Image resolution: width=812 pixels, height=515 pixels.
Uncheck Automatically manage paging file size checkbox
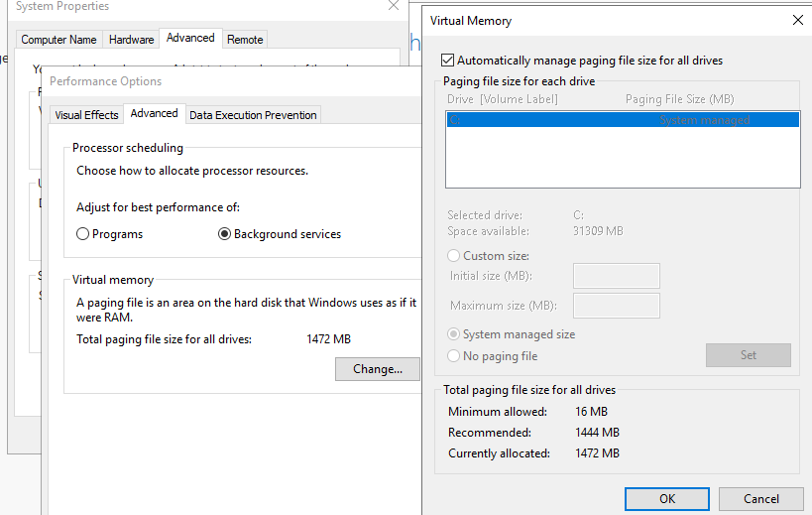pos(447,61)
